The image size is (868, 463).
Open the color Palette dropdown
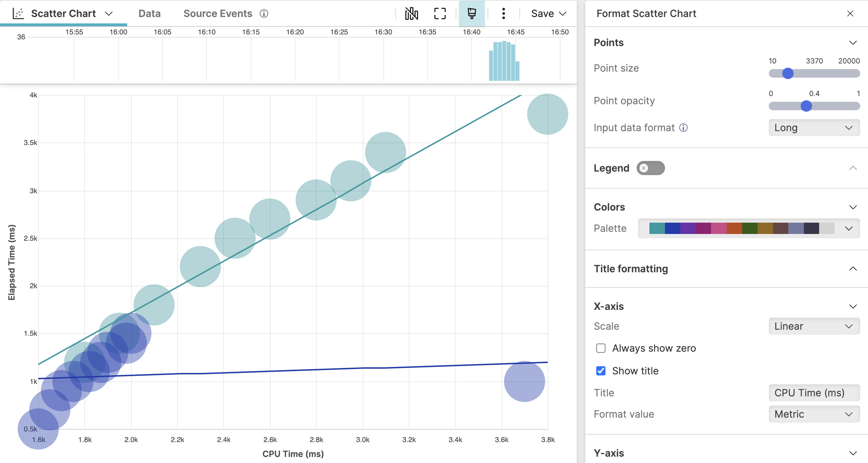(x=749, y=228)
